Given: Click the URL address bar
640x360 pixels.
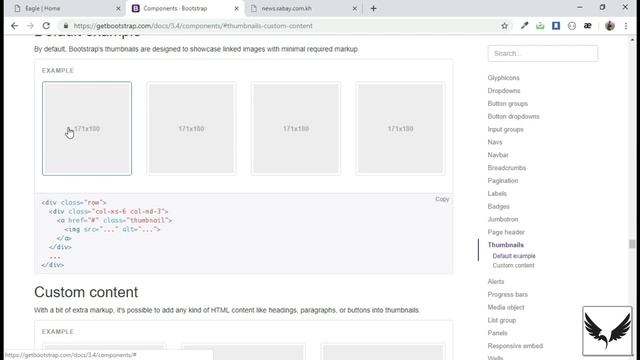Looking at the screenshot, I should (x=282, y=26).
